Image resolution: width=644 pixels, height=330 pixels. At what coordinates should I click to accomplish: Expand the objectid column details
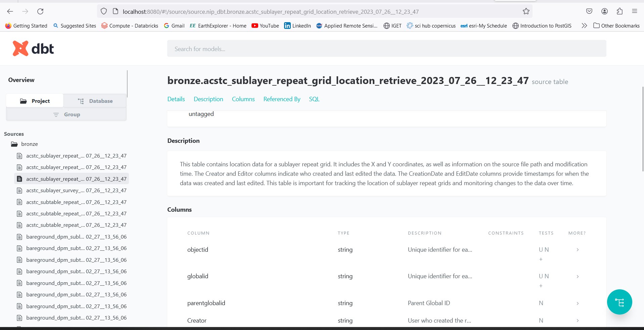click(x=578, y=250)
